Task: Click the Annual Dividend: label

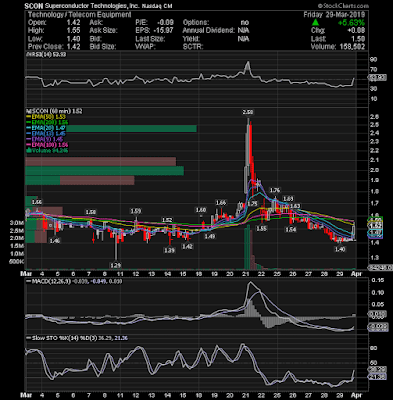Action: tap(209, 31)
